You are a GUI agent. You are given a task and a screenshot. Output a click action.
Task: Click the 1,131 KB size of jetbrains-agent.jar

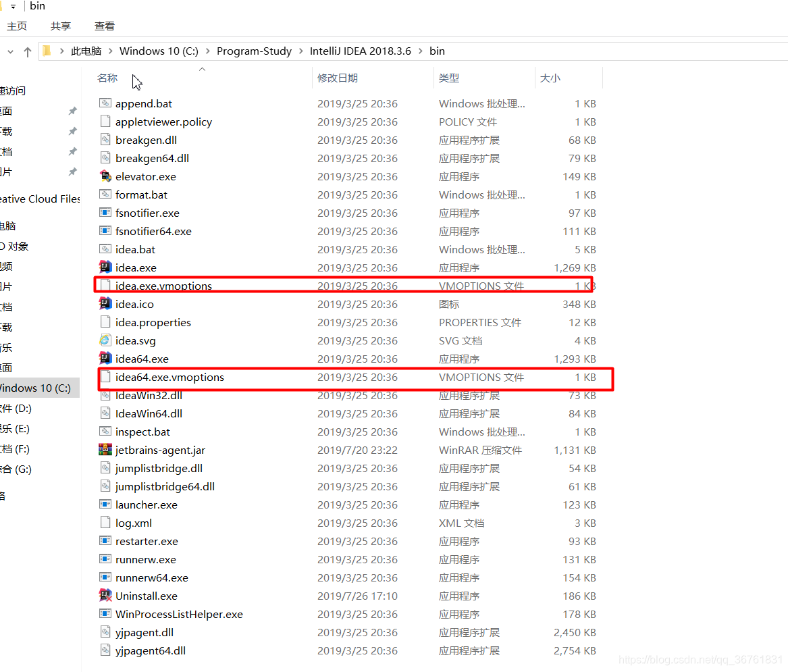[x=575, y=450]
